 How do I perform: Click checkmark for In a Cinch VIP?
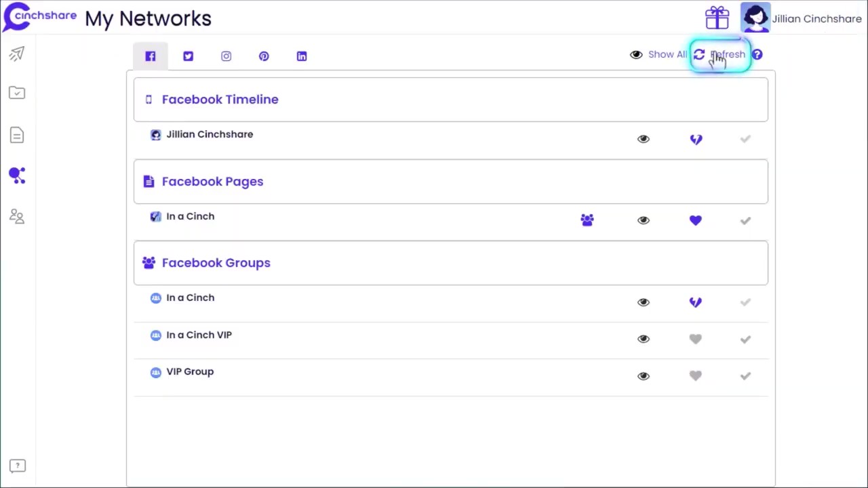click(745, 339)
